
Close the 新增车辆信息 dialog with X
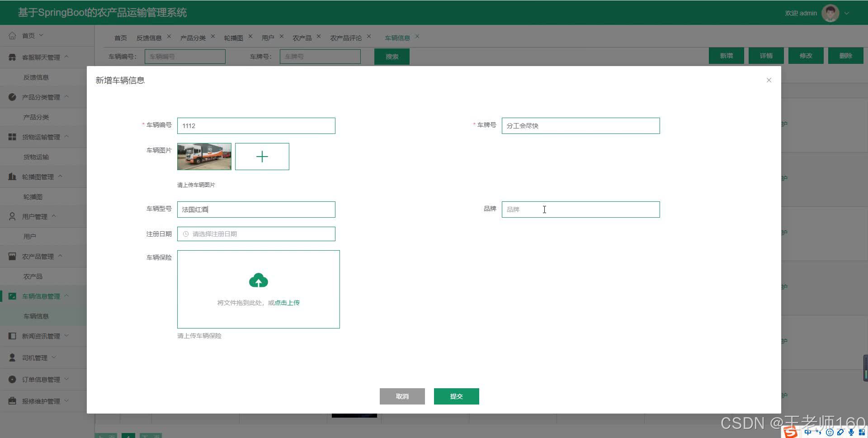769,80
